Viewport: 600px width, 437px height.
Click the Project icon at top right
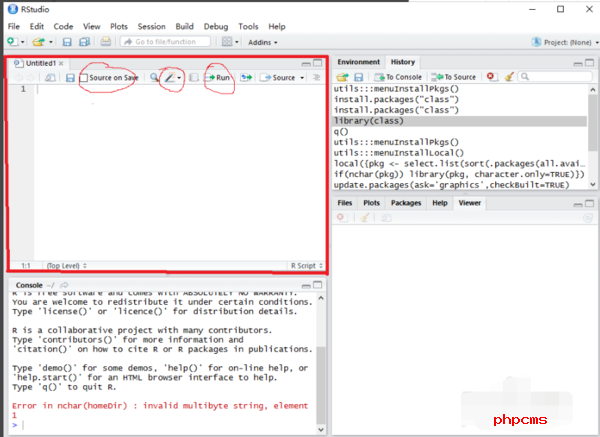pyautogui.click(x=536, y=42)
